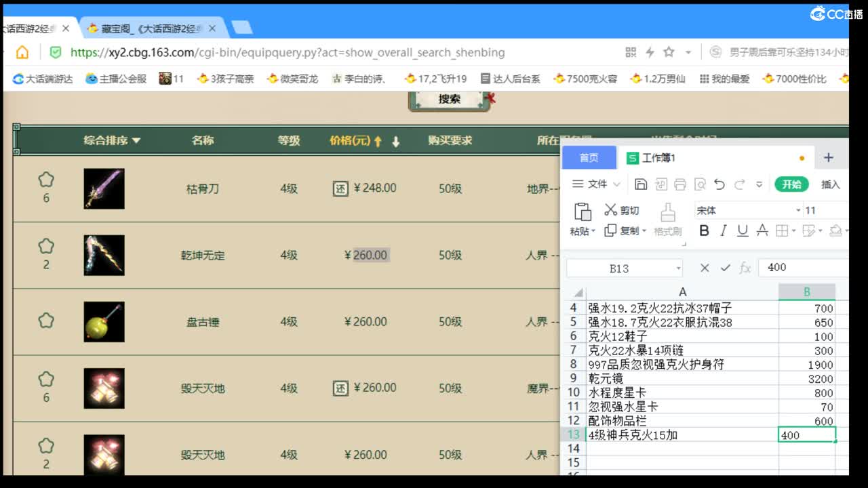Screen dimensions: 868x488
Task: Open the 枯骨刀 item name link
Action: pos(203,188)
